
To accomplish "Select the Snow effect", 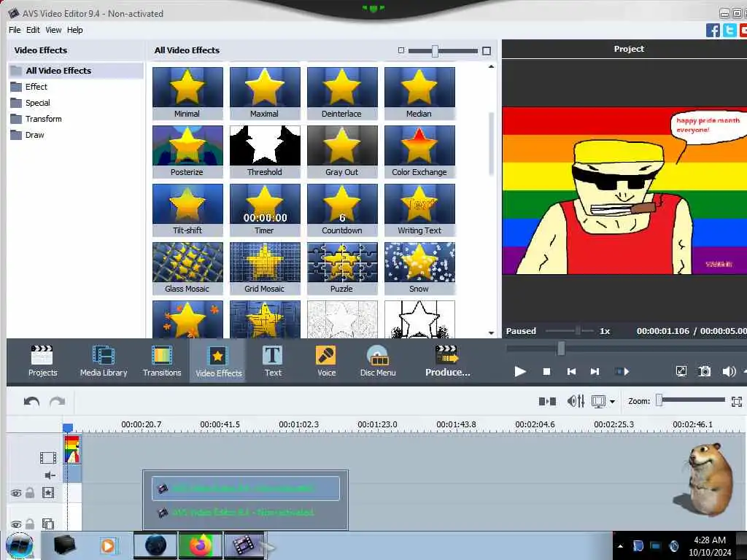I will pyautogui.click(x=419, y=268).
